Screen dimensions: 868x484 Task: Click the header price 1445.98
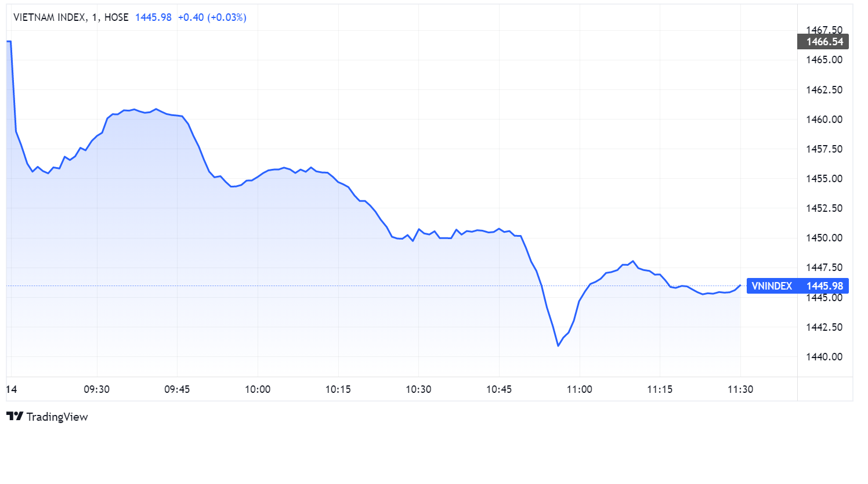coord(153,17)
